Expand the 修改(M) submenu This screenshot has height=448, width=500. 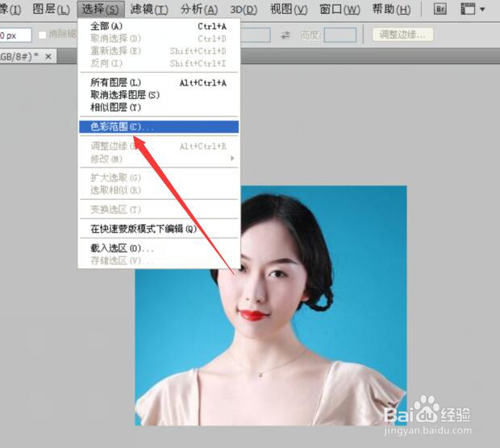coord(159,159)
